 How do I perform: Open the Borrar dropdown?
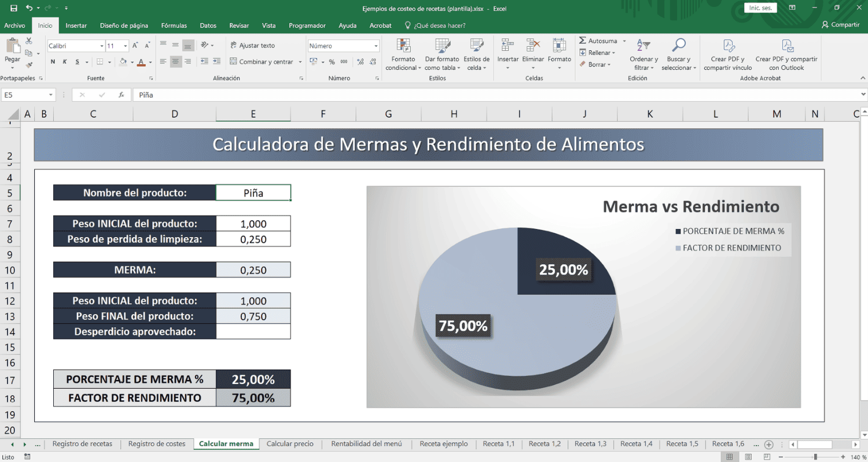[595, 65]
